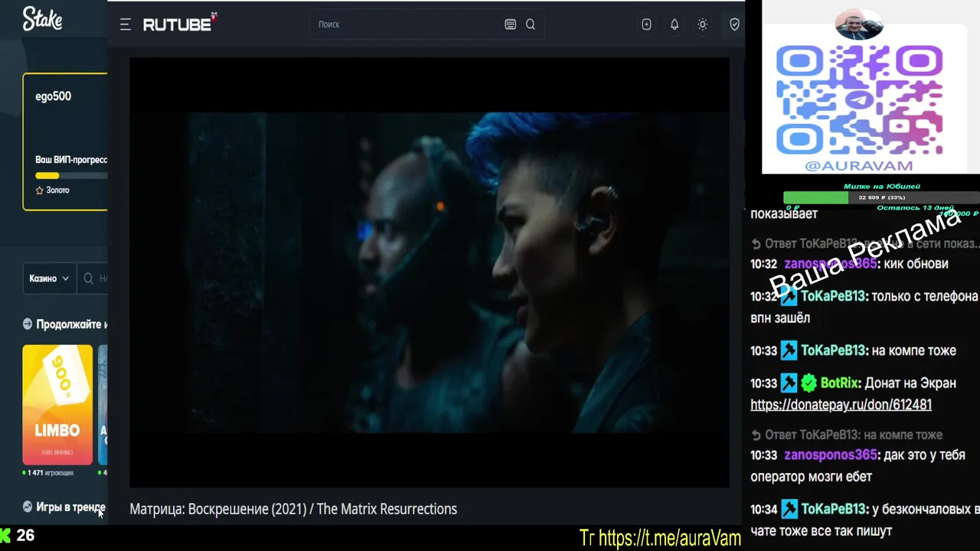Screen dimensions: 980x551
Task: Click the RUTUBE logo
Action: click(180, 24)
